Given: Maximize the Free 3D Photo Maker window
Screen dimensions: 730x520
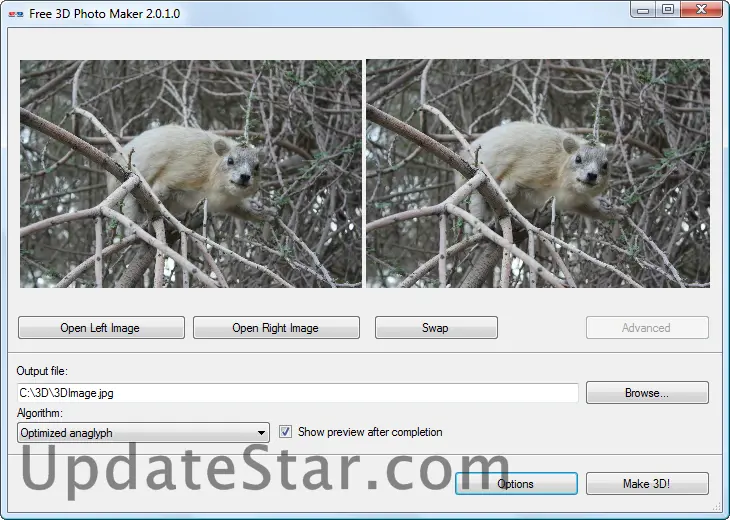Looking at the screenshot, I should point(668,10).
